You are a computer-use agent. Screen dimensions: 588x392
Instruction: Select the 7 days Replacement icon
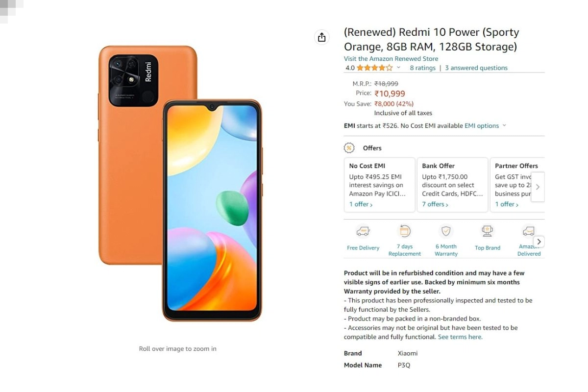pos(405,231)
